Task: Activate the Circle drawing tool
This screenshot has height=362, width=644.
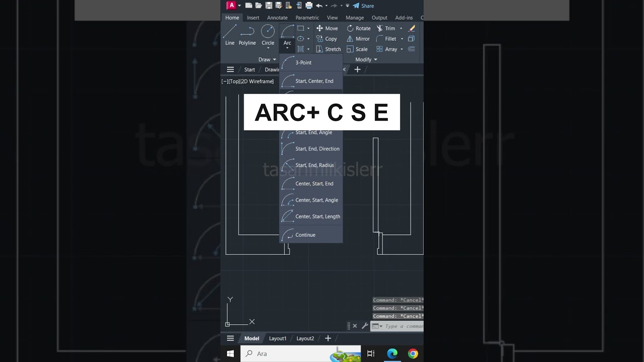Action: click(x=268, y=35)
